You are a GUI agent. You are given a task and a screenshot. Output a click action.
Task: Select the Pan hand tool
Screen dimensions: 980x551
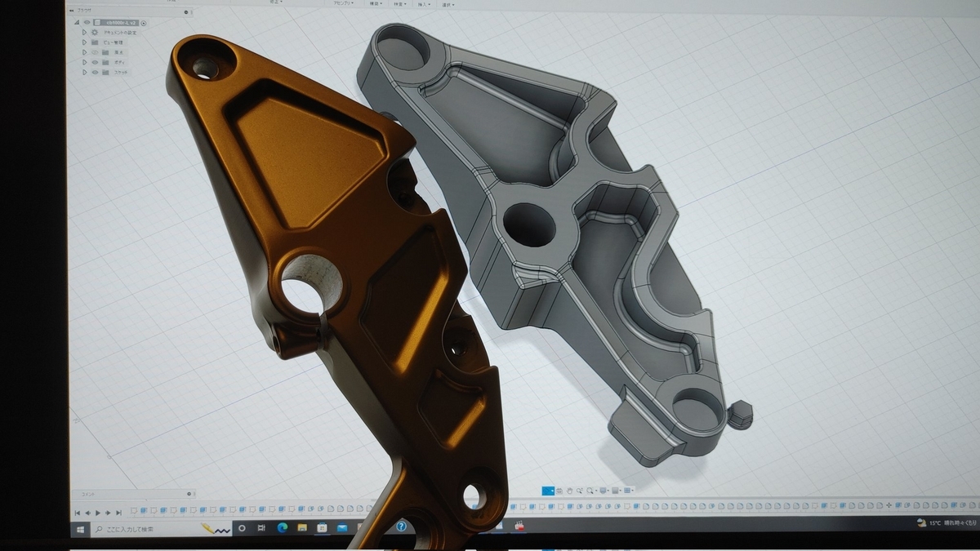pyautogui.click(x=569, y=491)
